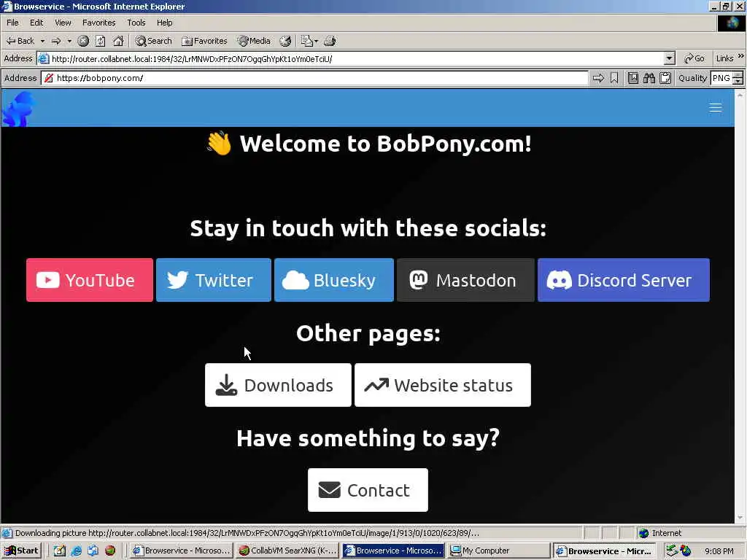This screenshot has width=747, height=560.
Task: Increase Quality with stepper up arrow
Action: (738, 75)
